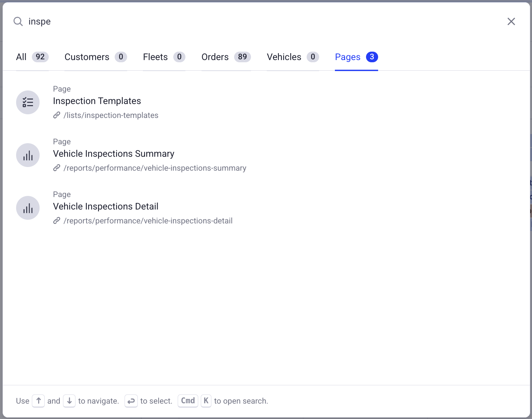Click the /reports/performance/vehicle-inspections-detail path
The image size is (532, 419).
148,221
